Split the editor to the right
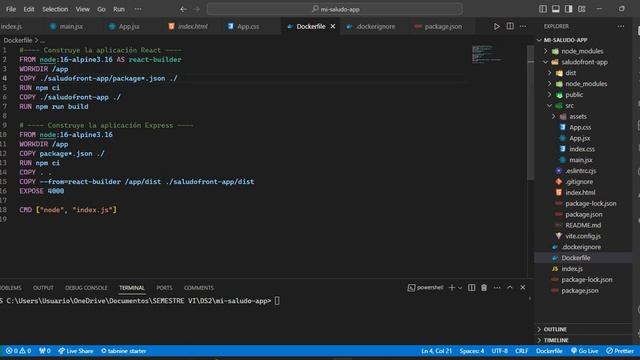640x360 pixels. coord(510,27)
